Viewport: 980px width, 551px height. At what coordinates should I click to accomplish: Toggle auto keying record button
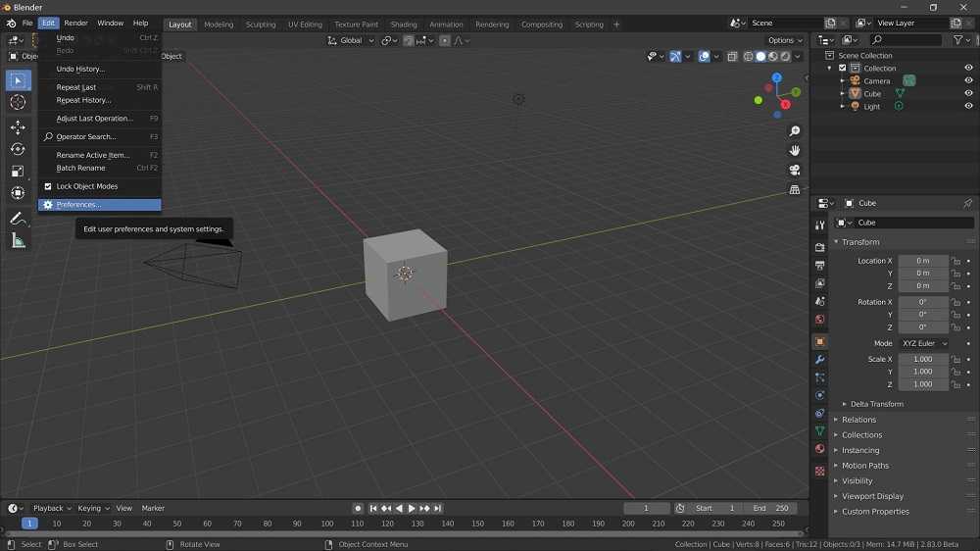coord(358,509)
